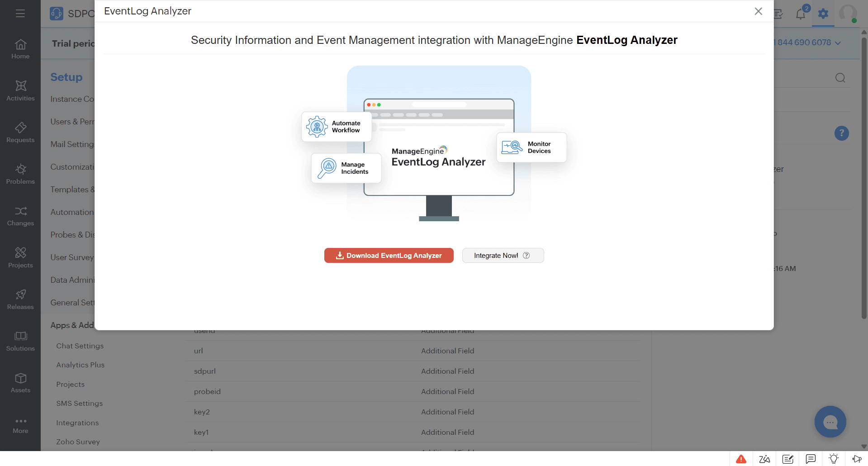Open Changes module in sidebar
This screenshot has height=466, width=868.
coord(20,216)
